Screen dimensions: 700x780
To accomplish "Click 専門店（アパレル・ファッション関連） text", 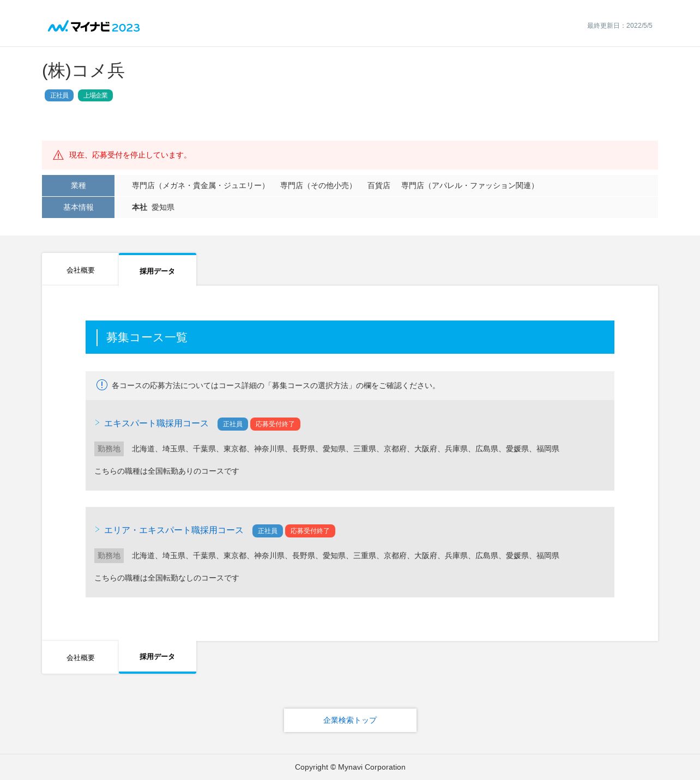I will 470,185.
